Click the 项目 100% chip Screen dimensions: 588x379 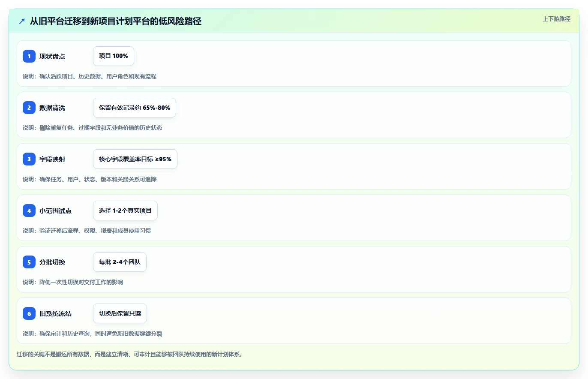pos(114,56)
